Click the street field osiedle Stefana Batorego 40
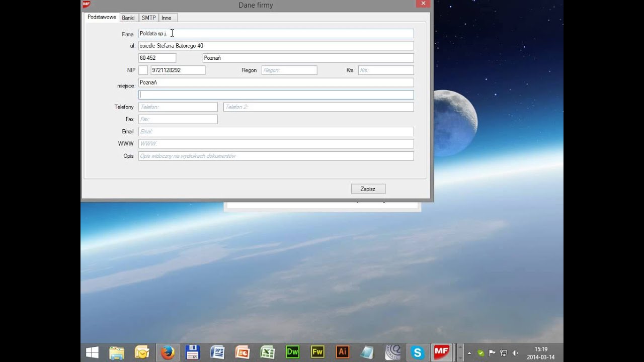 pyautogui.click(x=276, y=46)
